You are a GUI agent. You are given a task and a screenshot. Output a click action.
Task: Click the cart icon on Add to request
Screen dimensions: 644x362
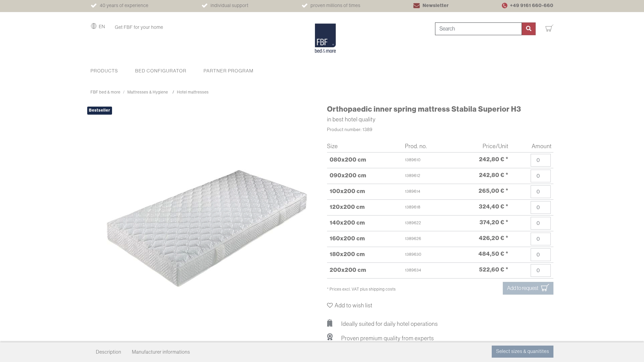click(x=545, y=288)
